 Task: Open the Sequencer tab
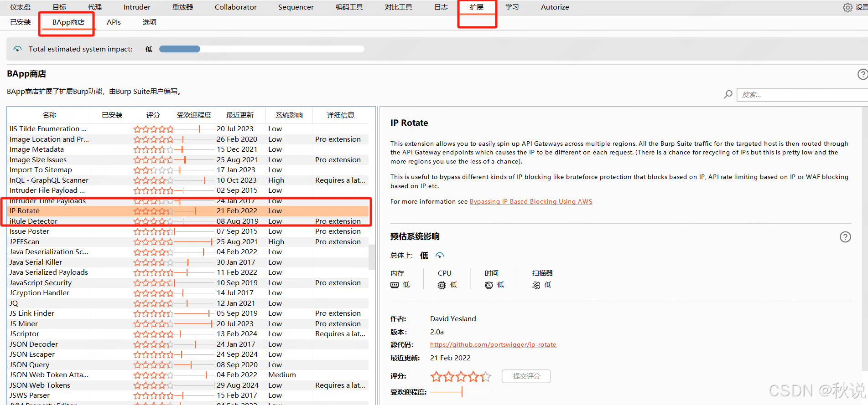(x=296, y=7)
